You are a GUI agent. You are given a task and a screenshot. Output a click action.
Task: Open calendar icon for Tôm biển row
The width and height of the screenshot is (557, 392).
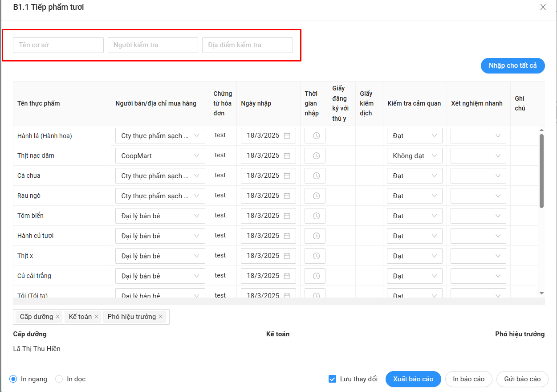click(287, 216)
